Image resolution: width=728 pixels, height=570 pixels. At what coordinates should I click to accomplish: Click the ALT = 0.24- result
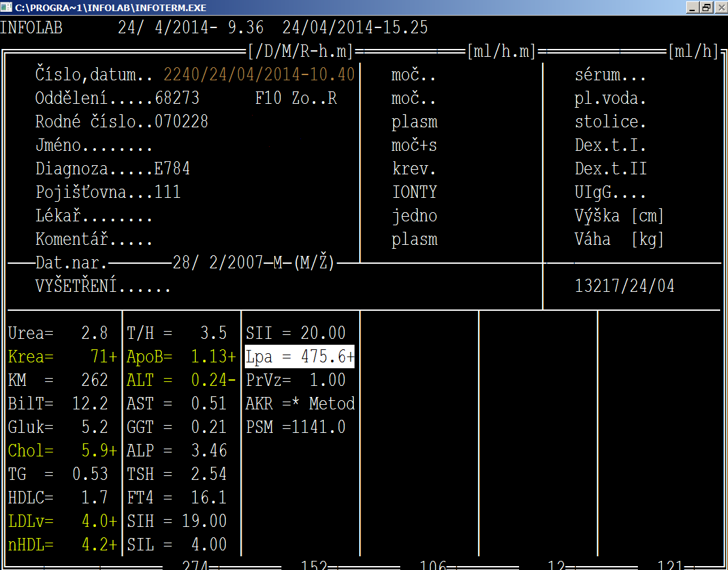pyautogui.click(x=182, y=380)
